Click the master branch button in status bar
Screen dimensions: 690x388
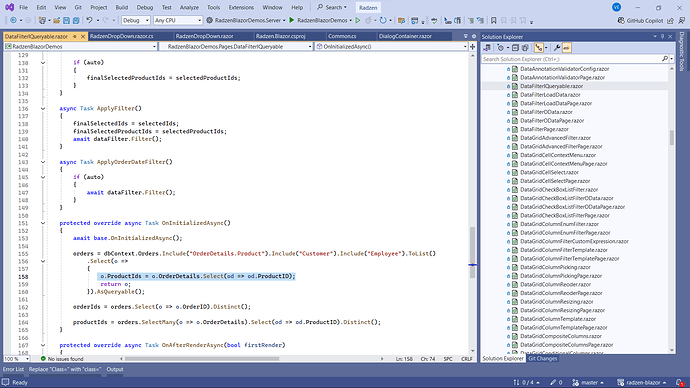pos(588,383)
